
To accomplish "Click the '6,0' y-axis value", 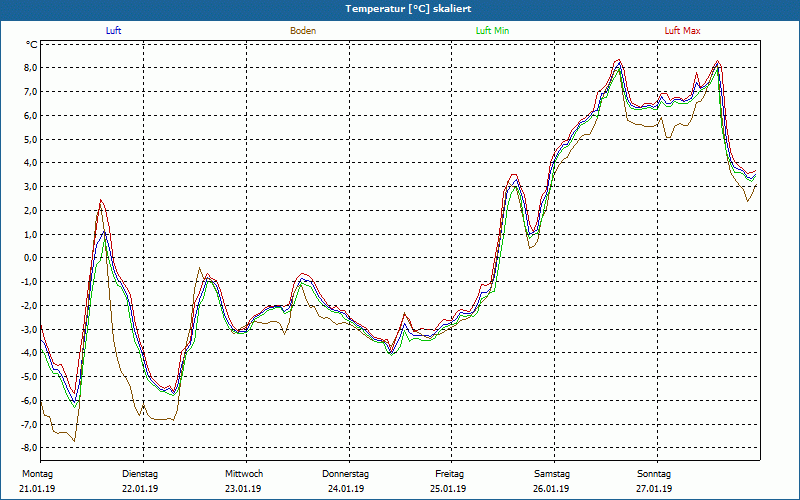I will tap(30, 115).
